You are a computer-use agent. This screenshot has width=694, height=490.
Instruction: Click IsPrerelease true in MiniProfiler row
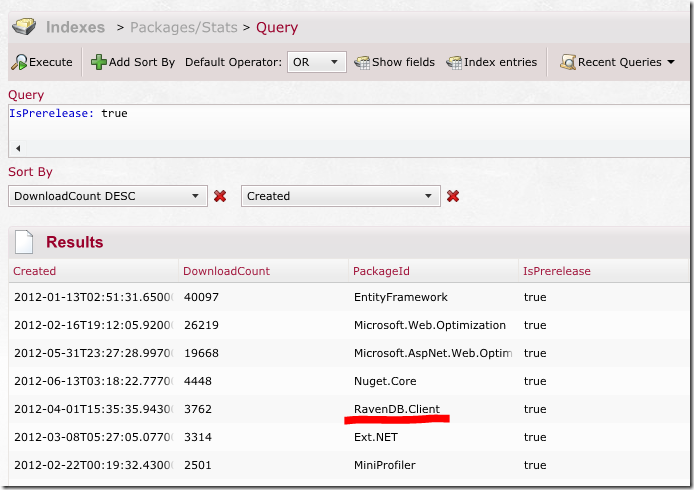[x=535, y=465]
